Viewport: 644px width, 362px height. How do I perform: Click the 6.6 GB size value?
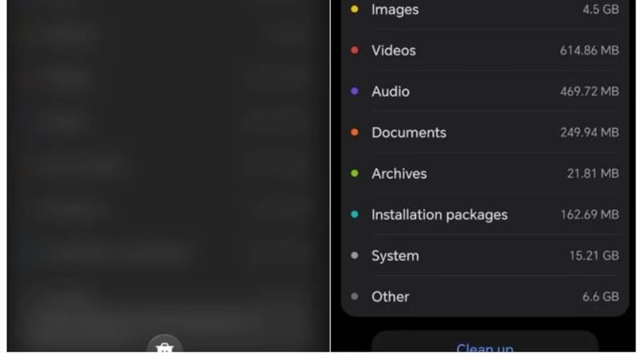tap(601, 297)
